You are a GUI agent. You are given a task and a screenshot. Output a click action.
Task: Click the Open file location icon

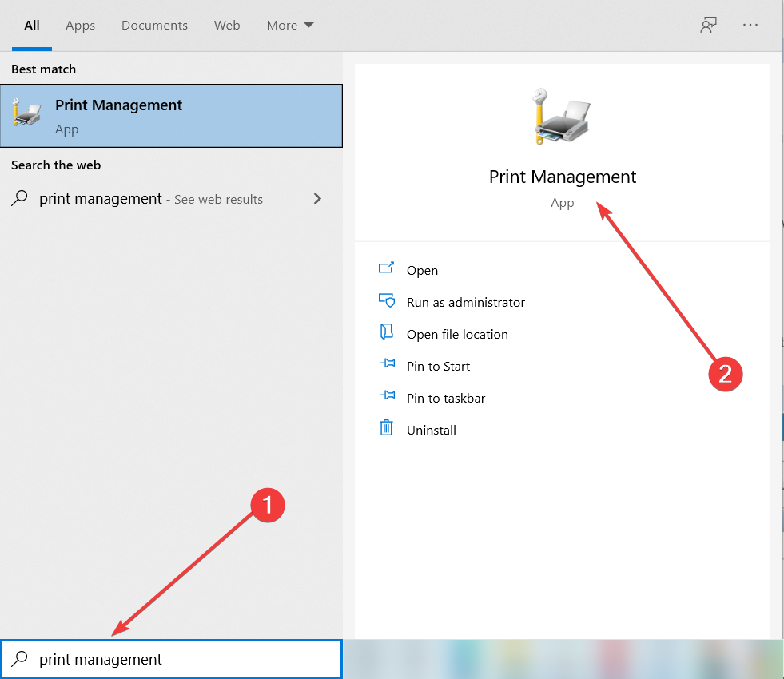(387, 332)
